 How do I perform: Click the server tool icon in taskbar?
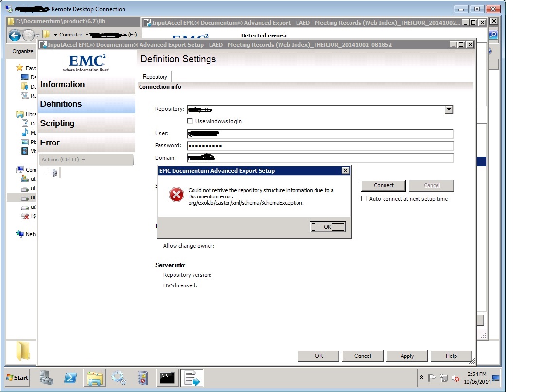[143, 378]
